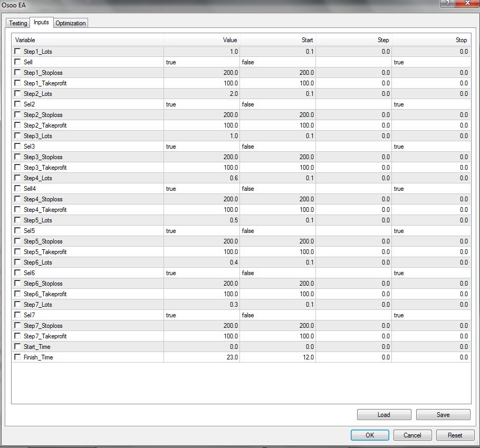Click the Stop column header
Viewport: 480px width, 448px height.
tap(431, 40)
